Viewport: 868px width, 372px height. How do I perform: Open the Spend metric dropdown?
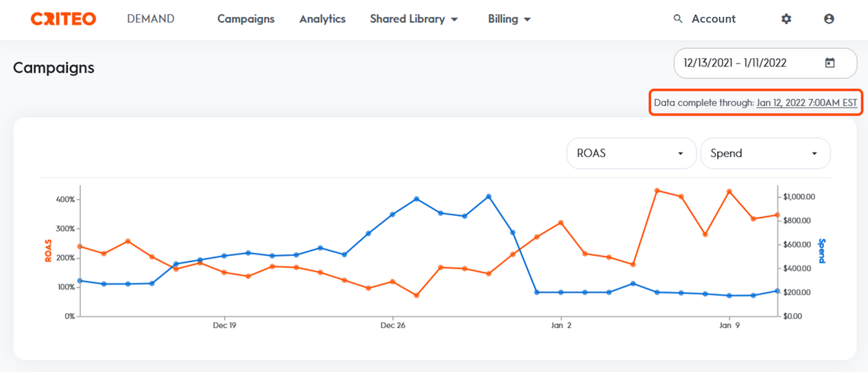(x=764, y=153)
